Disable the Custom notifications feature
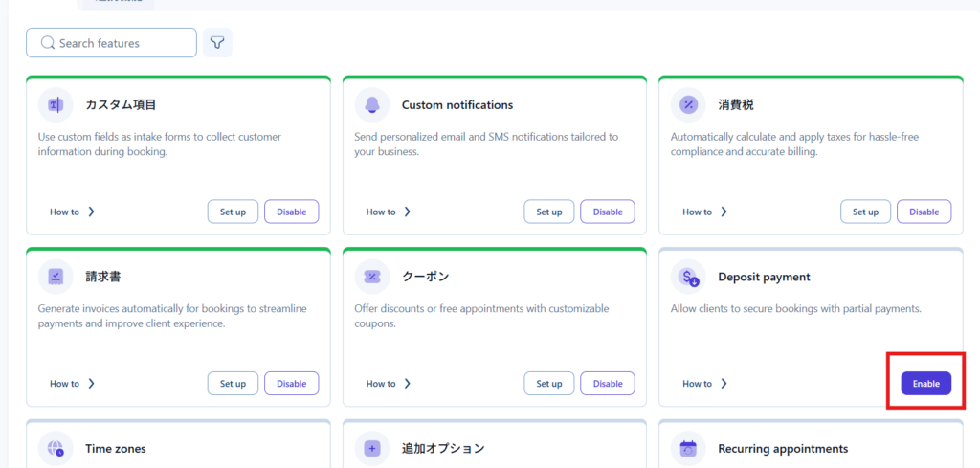980x468 pixels. coord(608,212)
